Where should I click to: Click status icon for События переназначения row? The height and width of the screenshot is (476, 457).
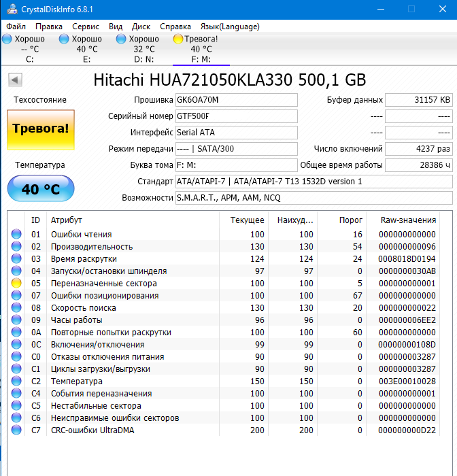[x=16, y=393]
